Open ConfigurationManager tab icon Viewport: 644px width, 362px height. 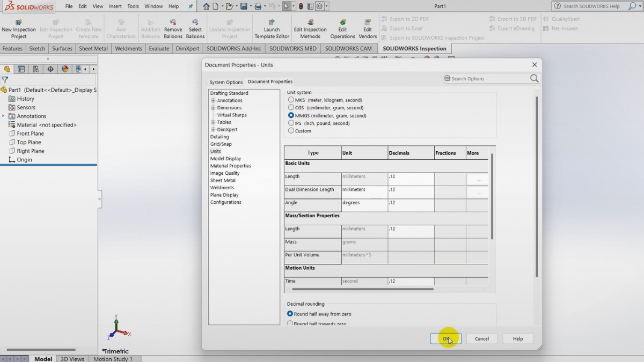tap(36, 69)
